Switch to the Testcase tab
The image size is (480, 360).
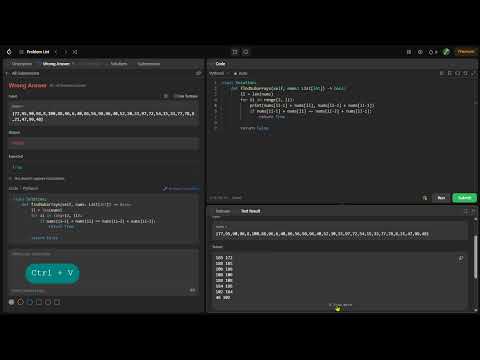[x=223, y=211]
